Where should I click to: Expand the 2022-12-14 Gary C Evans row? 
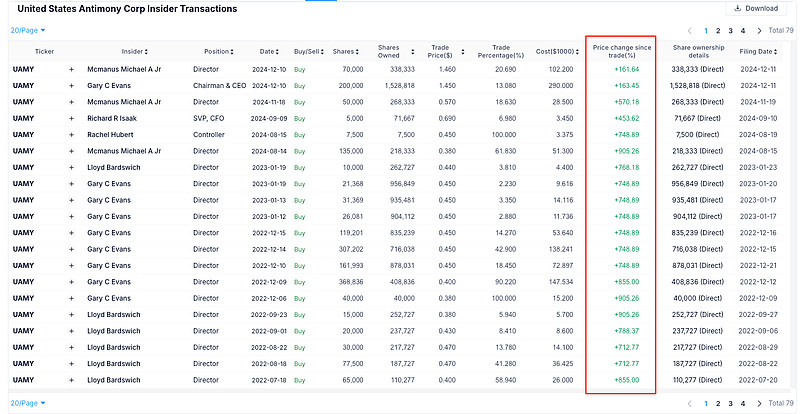71,249
